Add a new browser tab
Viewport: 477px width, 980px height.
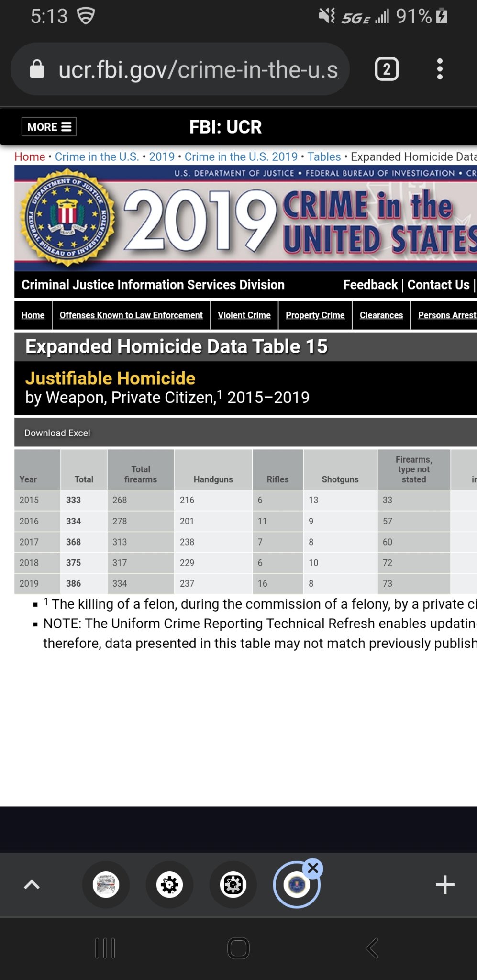coord(445,885)
